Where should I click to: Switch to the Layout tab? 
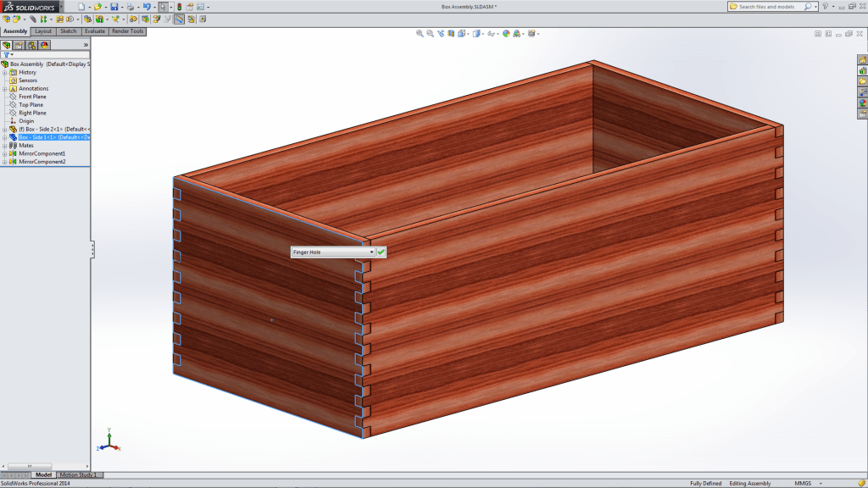(42, 31)
